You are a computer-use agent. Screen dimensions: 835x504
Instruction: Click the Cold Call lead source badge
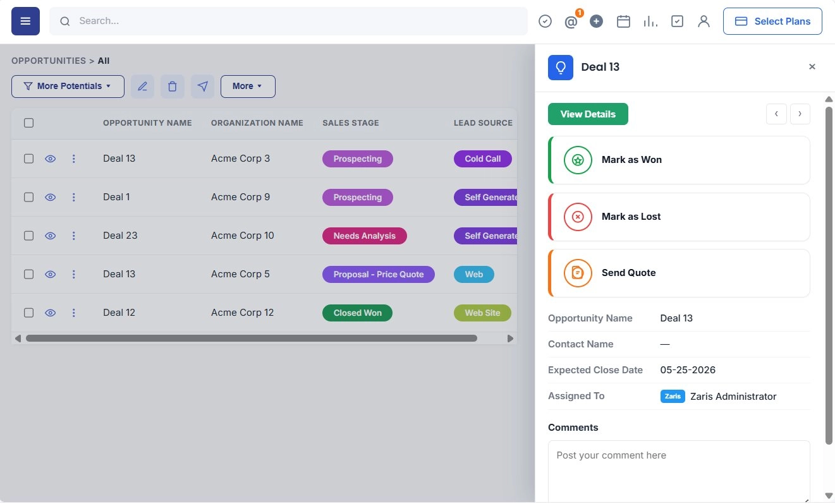[x=483, y=159]
